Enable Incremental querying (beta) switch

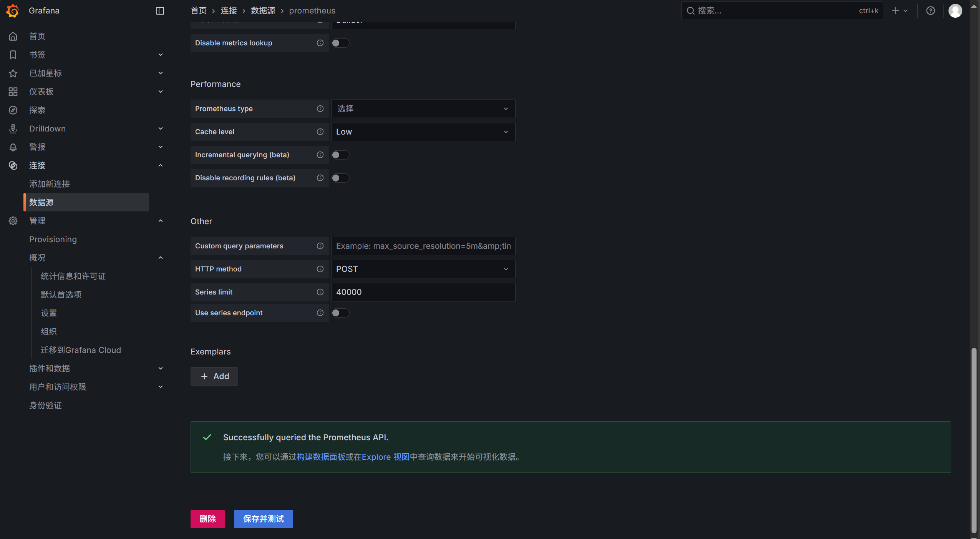[340, 155]
